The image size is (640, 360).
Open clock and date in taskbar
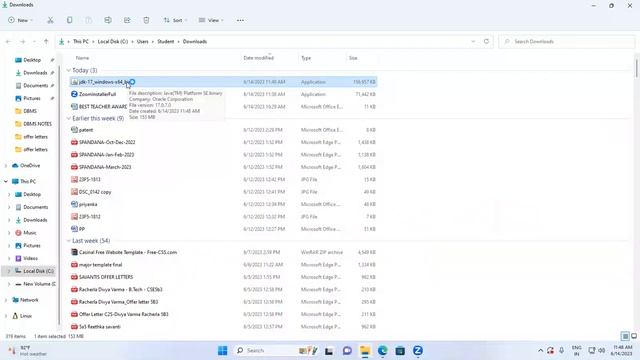(x=622, y=351)
